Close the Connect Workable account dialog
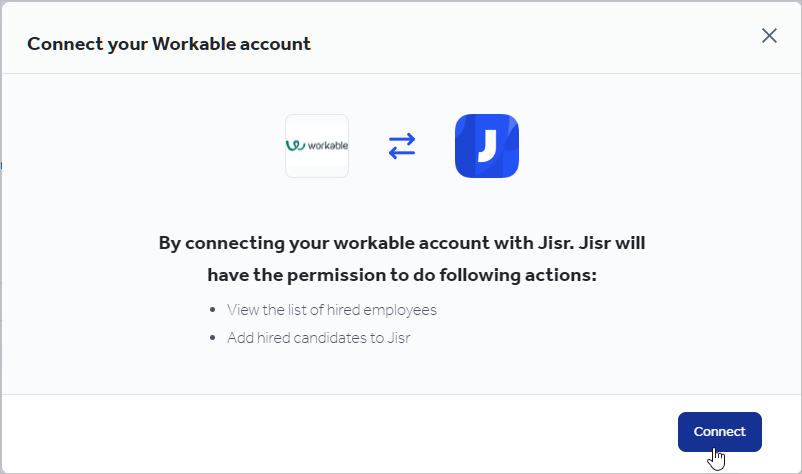This screenshot has width=802, height=474. coord(769,36)
